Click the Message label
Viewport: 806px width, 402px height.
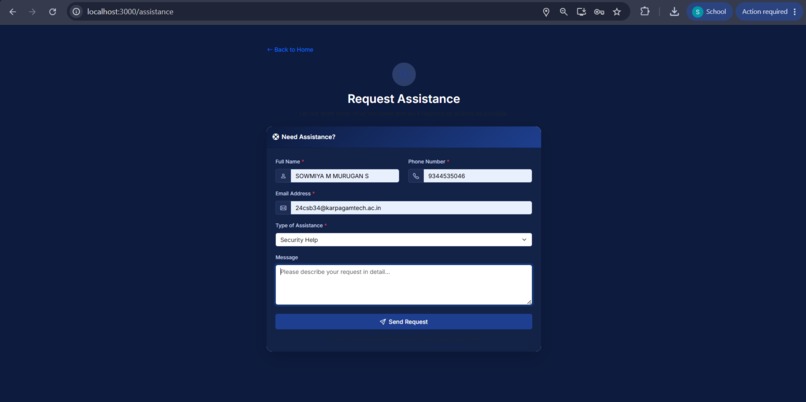coord(287,258)
